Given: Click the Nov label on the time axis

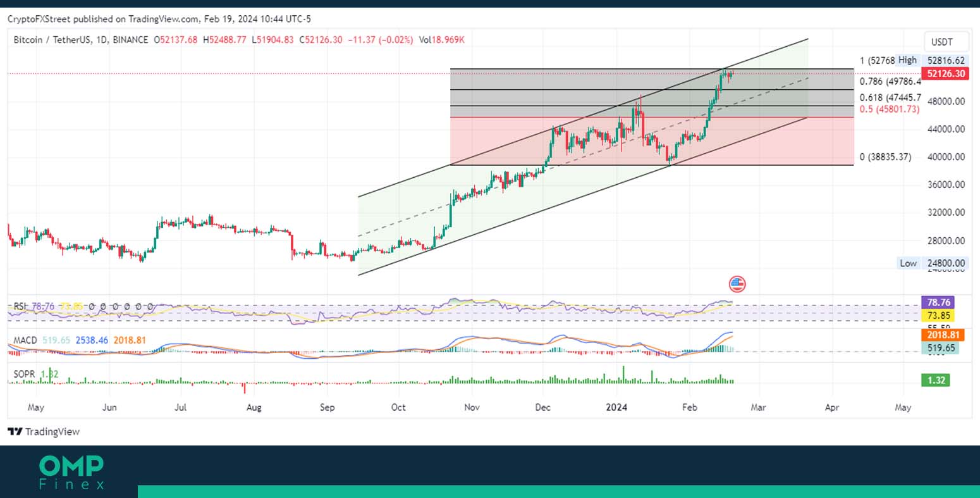Looking at the screenshot, I should point(470,407).
